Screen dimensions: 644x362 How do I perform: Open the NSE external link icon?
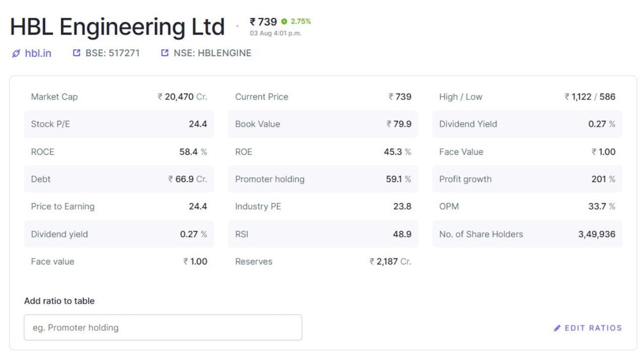coord(165,53)
